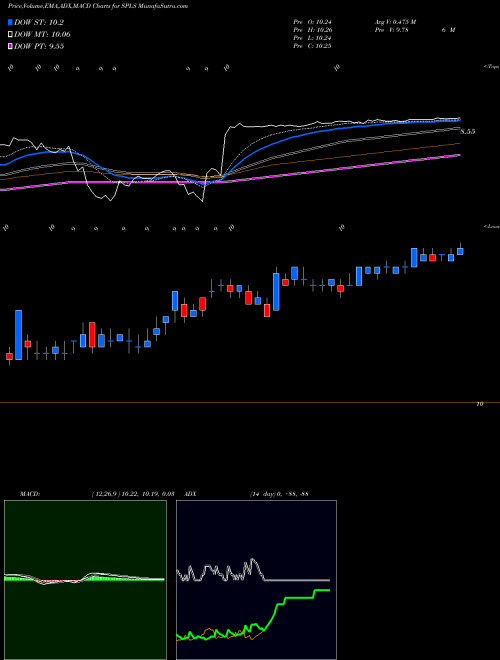500x660 pixels.
Task: Click the 'MACD:' panel heading
Action: click(x=29, y=494)
